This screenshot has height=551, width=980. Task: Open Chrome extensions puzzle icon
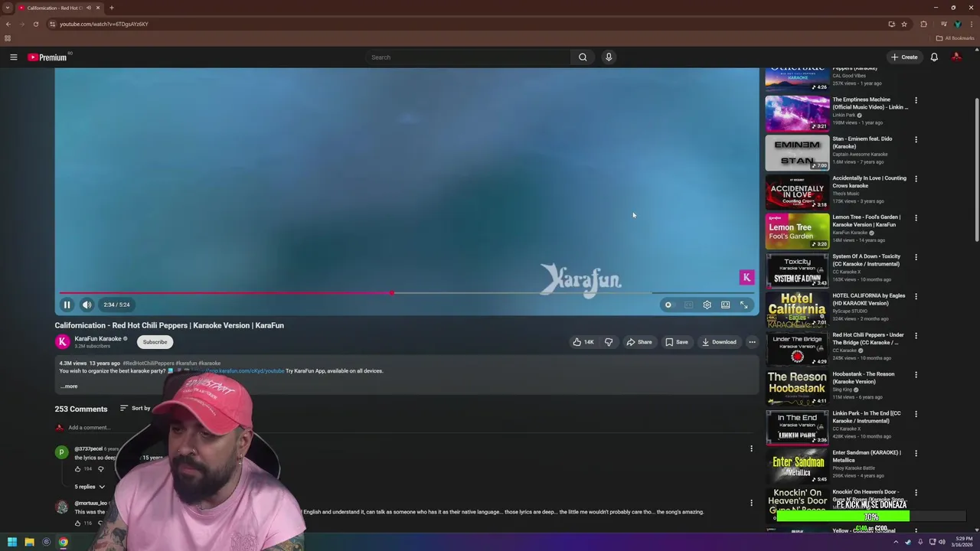point(923,24)
